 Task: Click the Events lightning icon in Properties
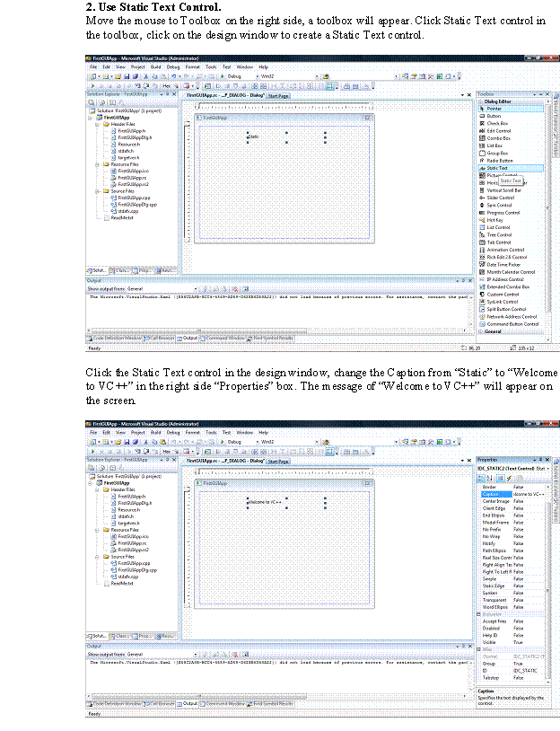(509, 479)
